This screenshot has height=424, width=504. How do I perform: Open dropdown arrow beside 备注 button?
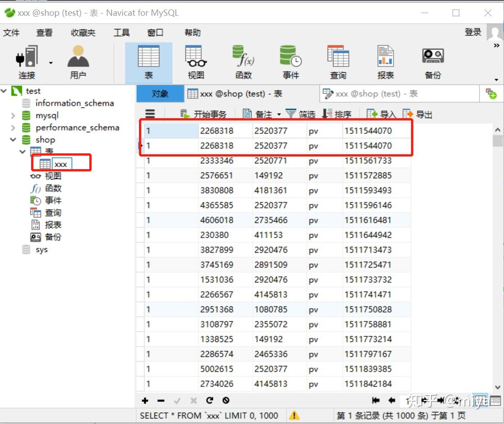click(279, 115)
